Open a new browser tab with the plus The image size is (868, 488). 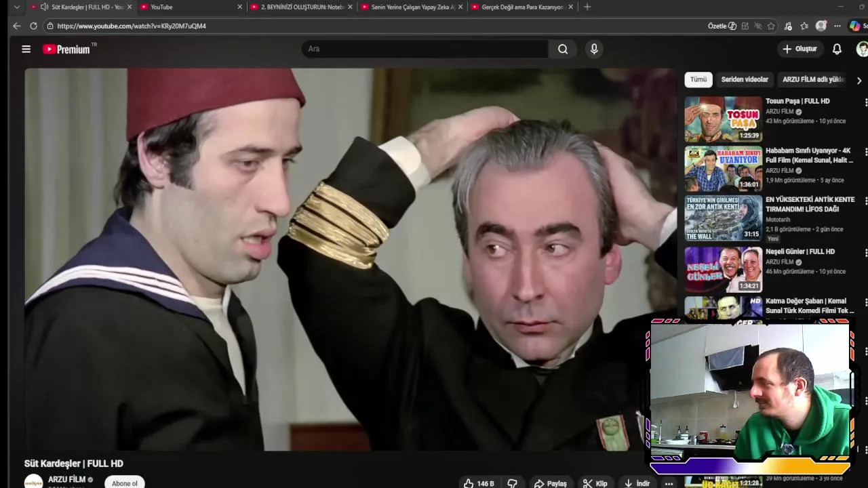[x=587, y=7]
